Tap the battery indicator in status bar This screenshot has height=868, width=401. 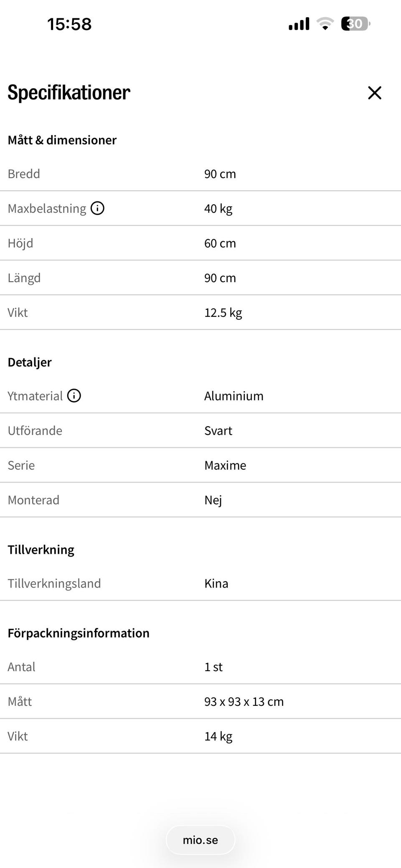(x=355, y=24)
